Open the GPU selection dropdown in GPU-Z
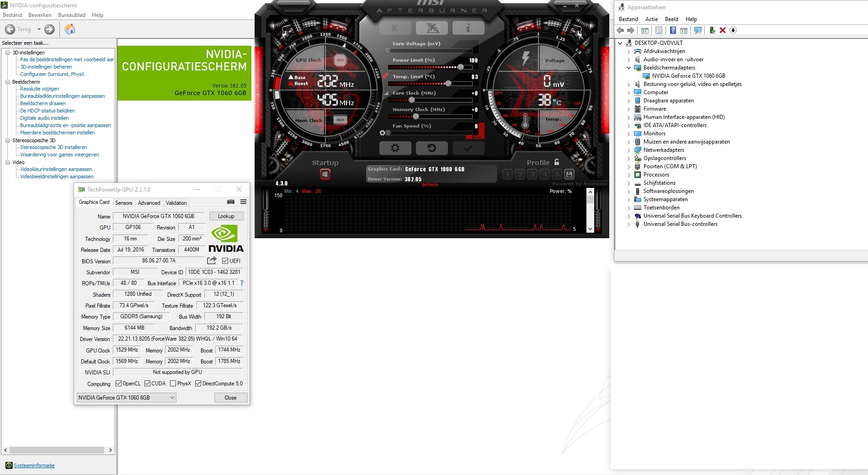This screenshot has height=475, width=868. pyautogui.click(x=126, y=398)
